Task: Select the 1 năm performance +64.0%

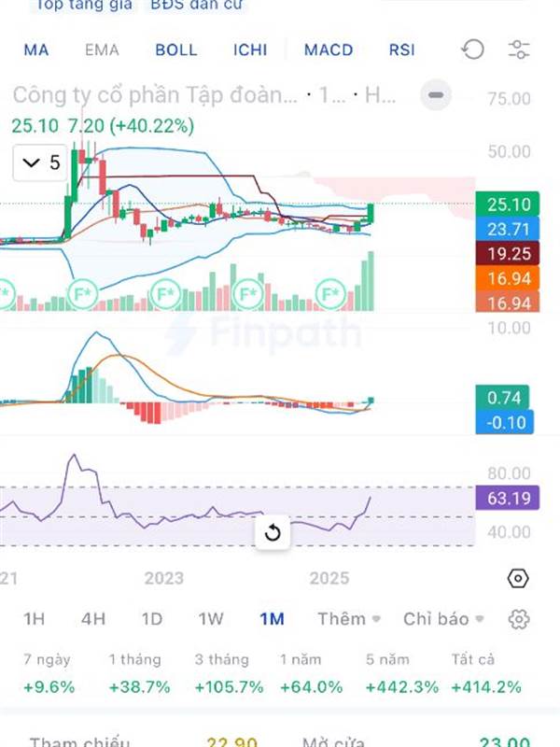Action: pos(311,673)
